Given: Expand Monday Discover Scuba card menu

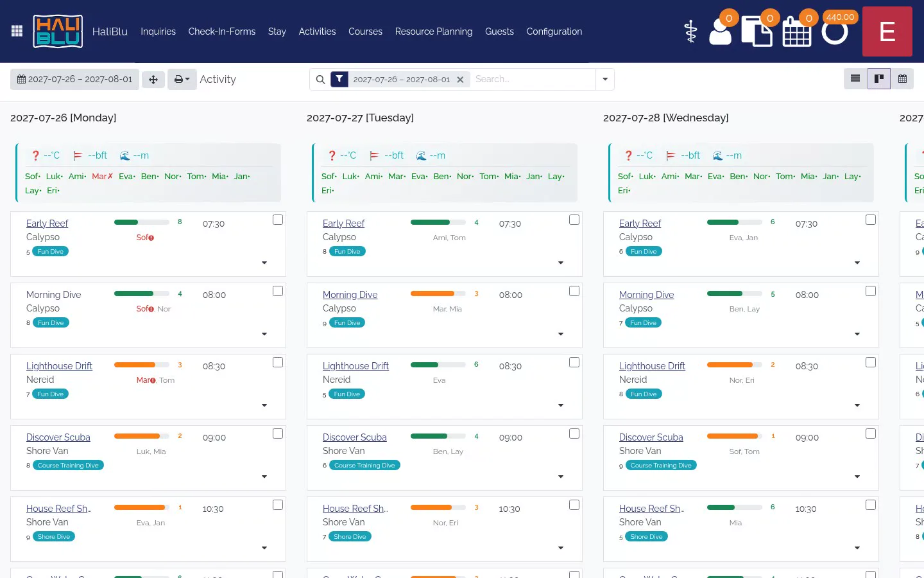Looking at the screenshot, I should click(264, 477).
